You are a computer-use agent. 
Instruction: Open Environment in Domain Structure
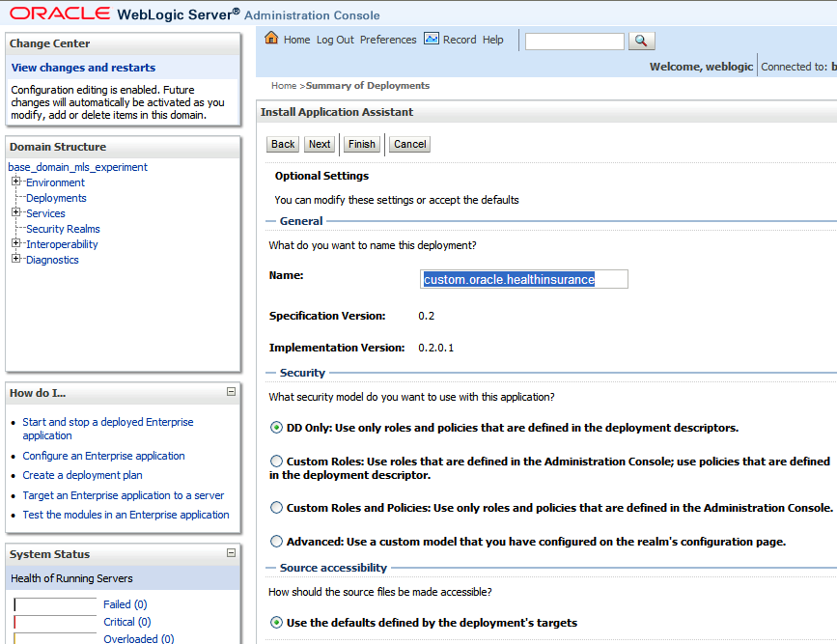(56, 182)
